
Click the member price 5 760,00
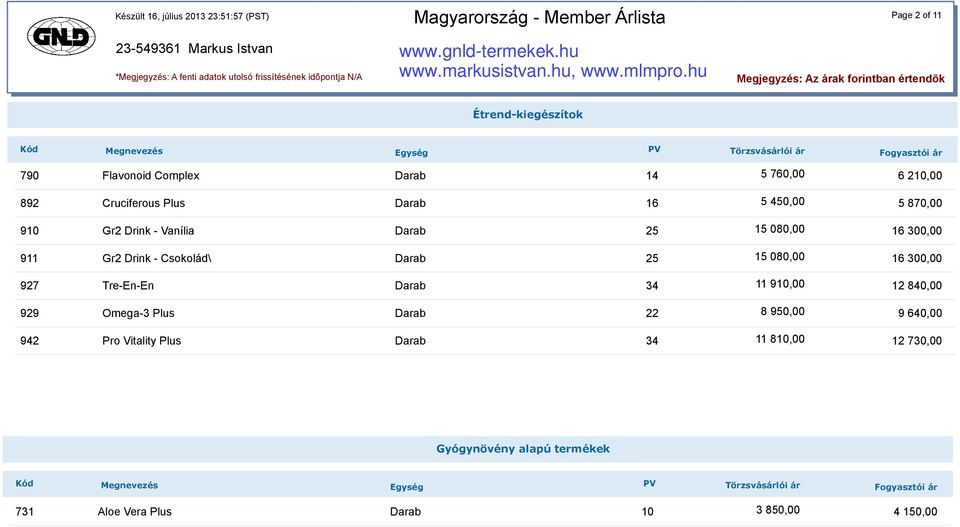(x=782, y=174)
